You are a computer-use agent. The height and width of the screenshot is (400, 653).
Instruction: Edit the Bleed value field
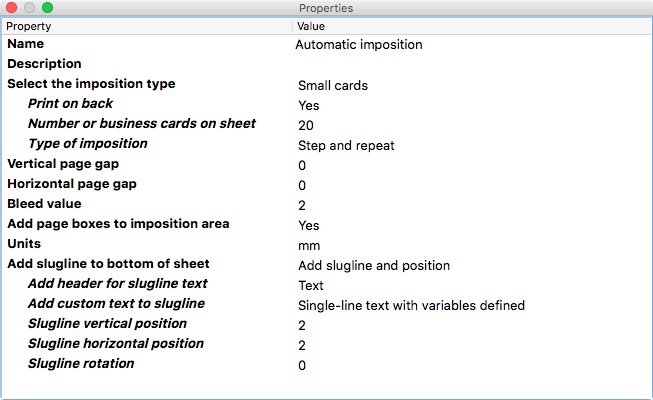(x=302, y=205)
